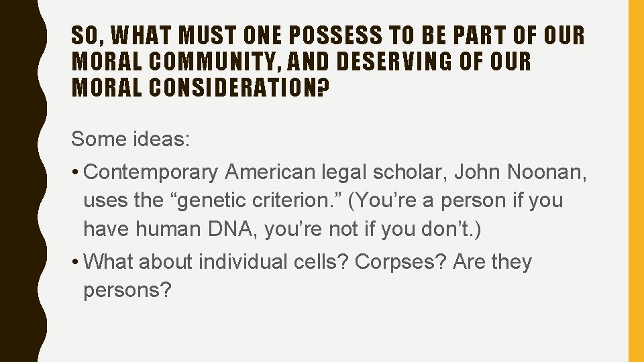This screenshot has height=362, width=644.
Task: Click 'Are they' at end of second bullet line
Action: coord(492,262)
